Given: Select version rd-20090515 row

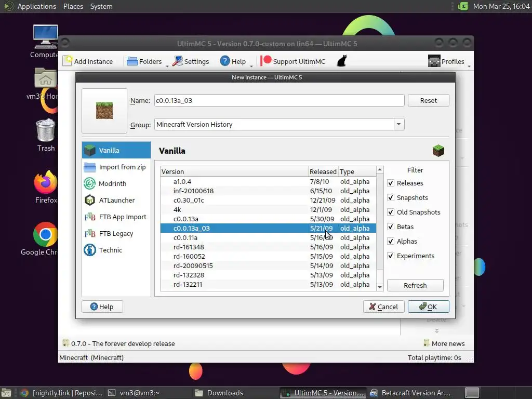Looking at the screenshot, I should tap(268, 265).
